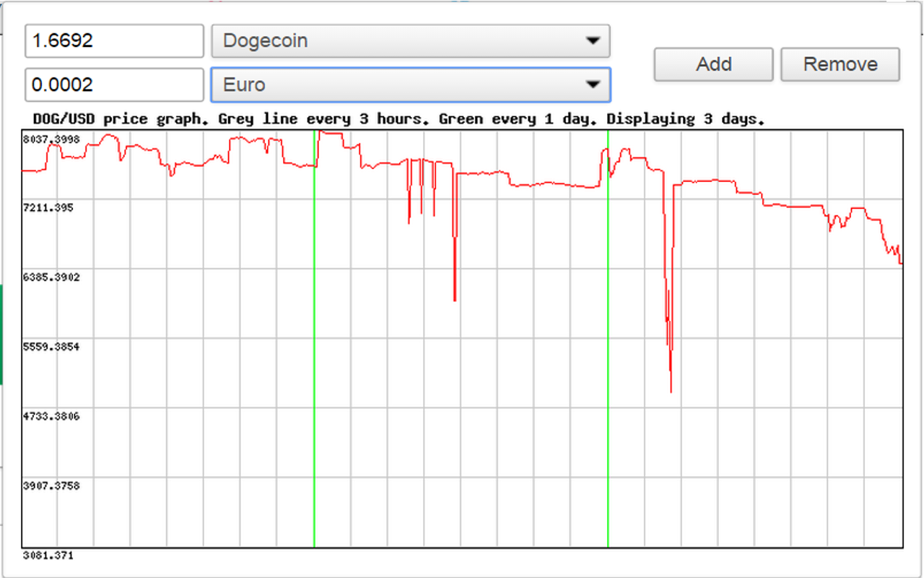Click the 0.0002 amount input field
The image size is (924, 578).
[x=115, y=85]
